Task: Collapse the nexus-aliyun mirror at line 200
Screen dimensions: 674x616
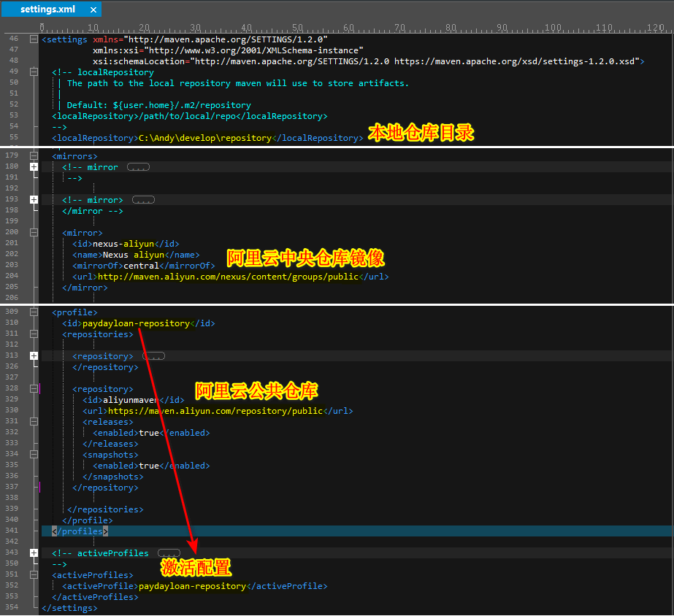Action: (34, 233)
